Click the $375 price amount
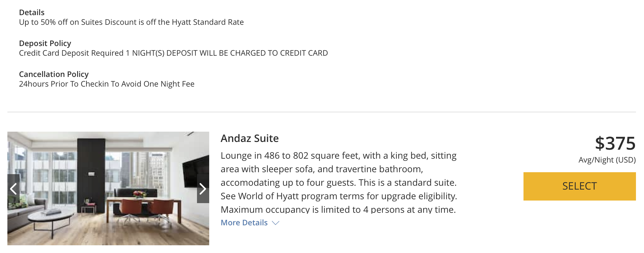Image resolution: width=644 pixels, height=253 pixels. click(x=615, y=143)
